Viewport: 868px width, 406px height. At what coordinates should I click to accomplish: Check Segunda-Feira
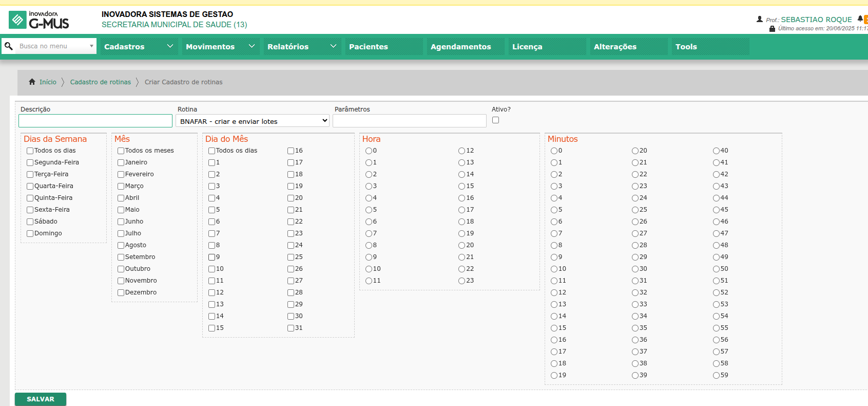30,163
